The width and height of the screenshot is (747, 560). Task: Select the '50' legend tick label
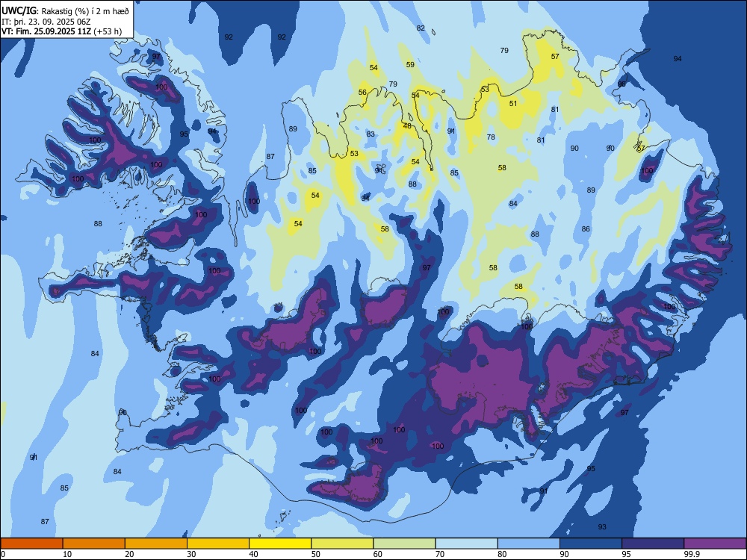pos(316,554)
